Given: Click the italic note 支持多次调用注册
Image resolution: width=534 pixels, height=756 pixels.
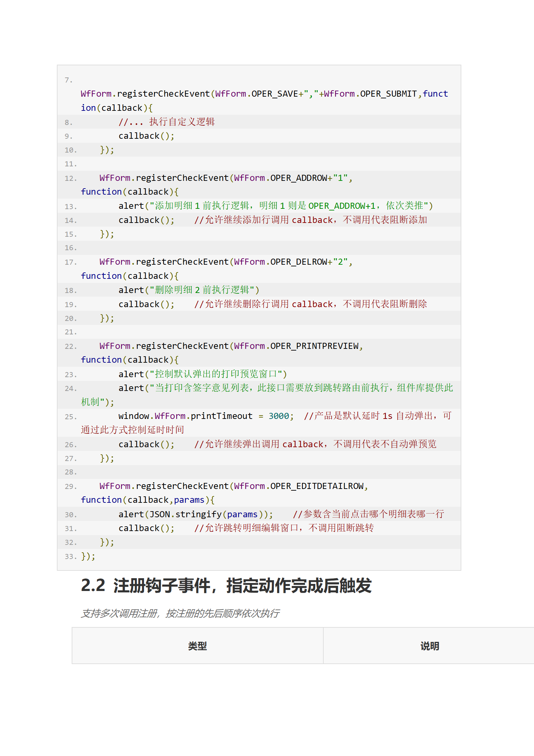Looking at the screenshot, I should point(180,614).
